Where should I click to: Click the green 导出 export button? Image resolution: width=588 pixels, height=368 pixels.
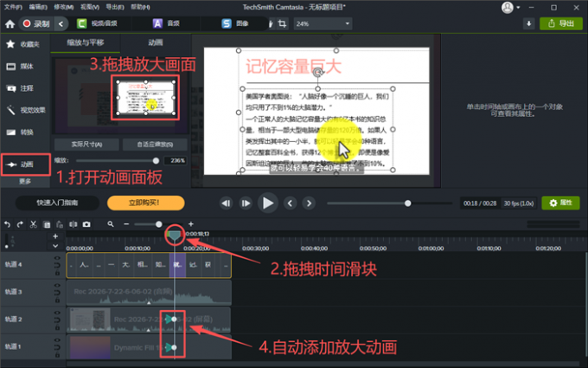pos(561,23)
